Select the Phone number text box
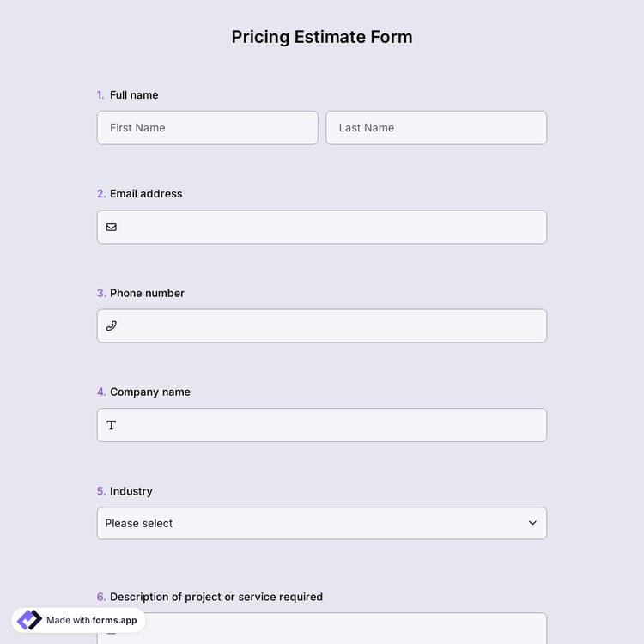644x644 pixels. point(331,326)
